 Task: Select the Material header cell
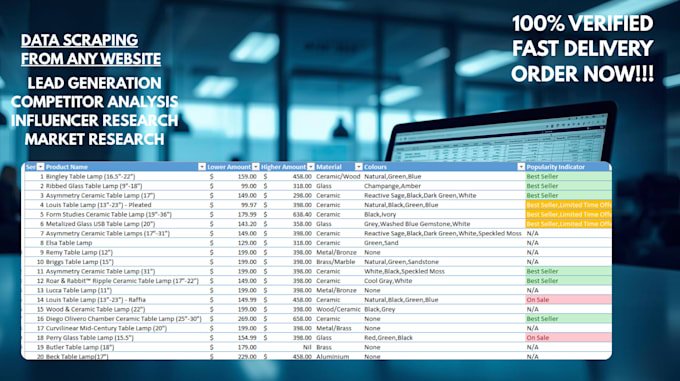tap(339, 167)
